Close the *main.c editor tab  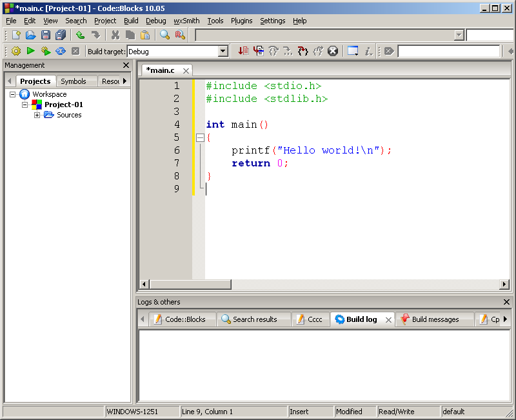point(186,71)
